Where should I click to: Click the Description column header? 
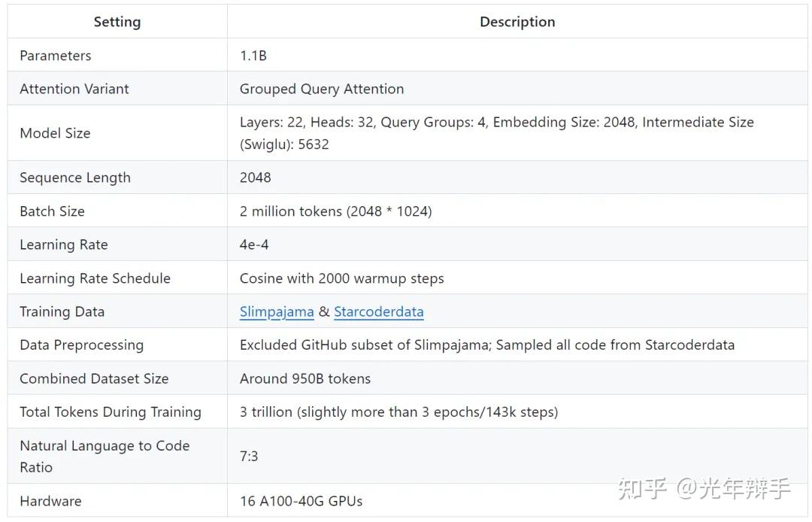pos(517,22)
